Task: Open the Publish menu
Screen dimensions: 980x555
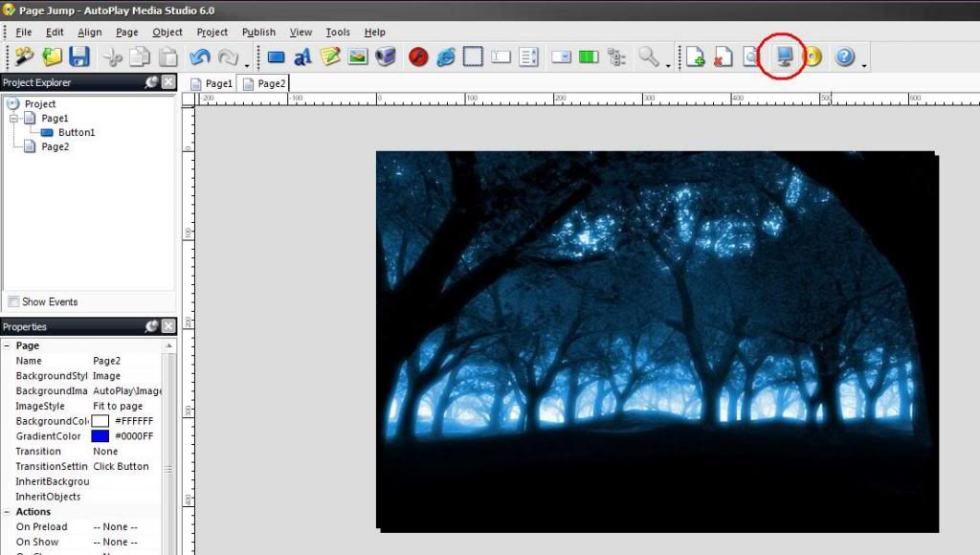Action: [x=258, y=32]
